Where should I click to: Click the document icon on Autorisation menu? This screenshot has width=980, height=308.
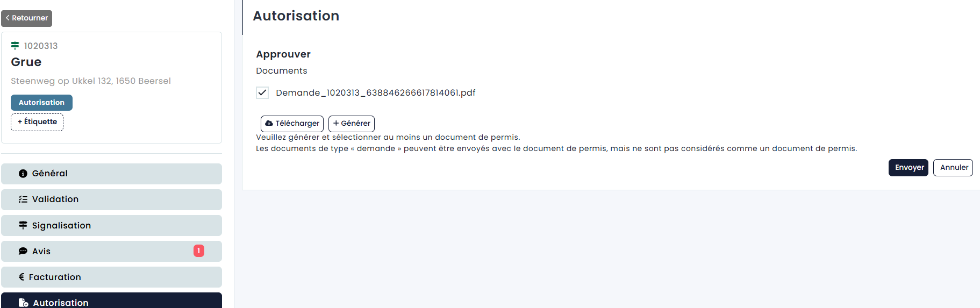tap(23, 303)
